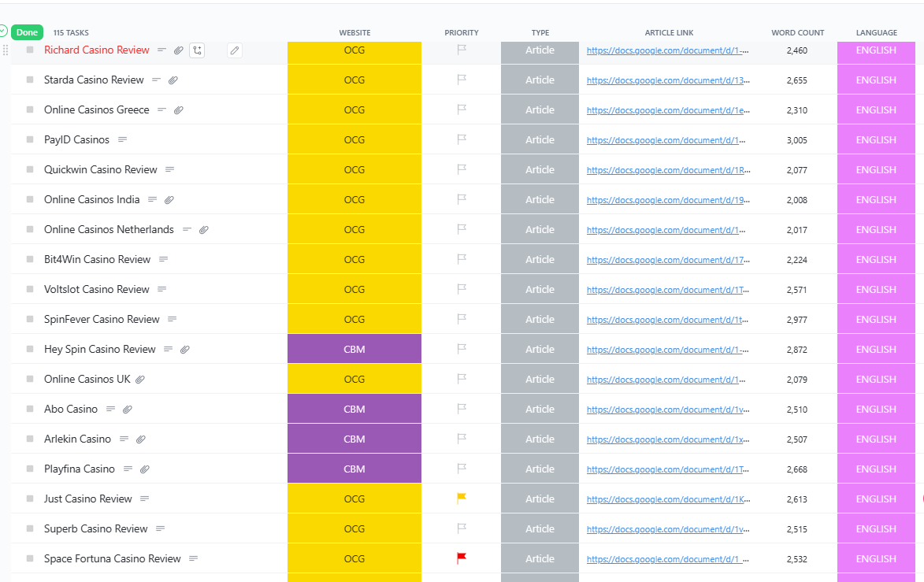This screenshot has width=924, height=582.
Task: Click drag handle left of Richard Casino Review
Action: (6, 50)
